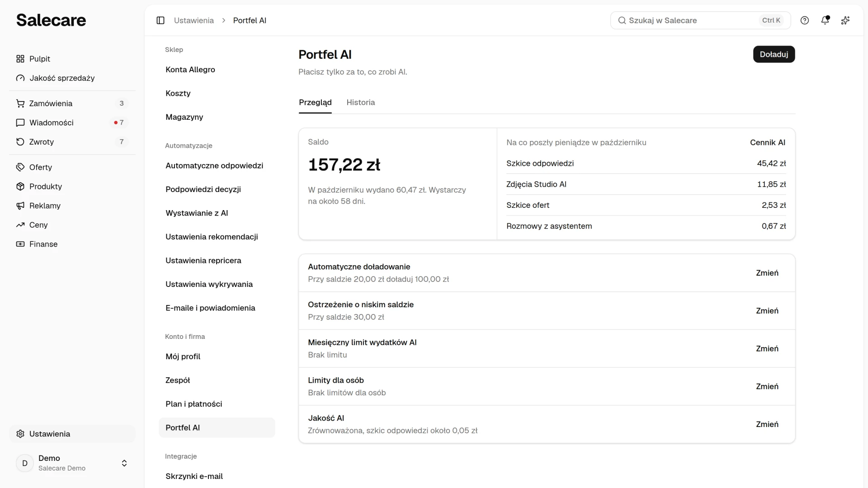Viewport: 868px width, 488px height.
Task: Click the Ceny trend icon
Action: (x=20, y=225)
